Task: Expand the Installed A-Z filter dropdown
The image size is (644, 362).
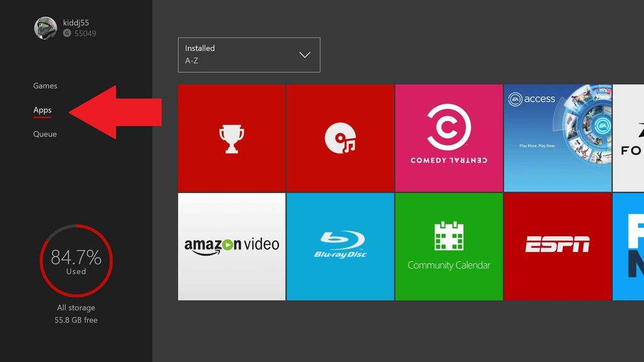Action: click(249, 55)
